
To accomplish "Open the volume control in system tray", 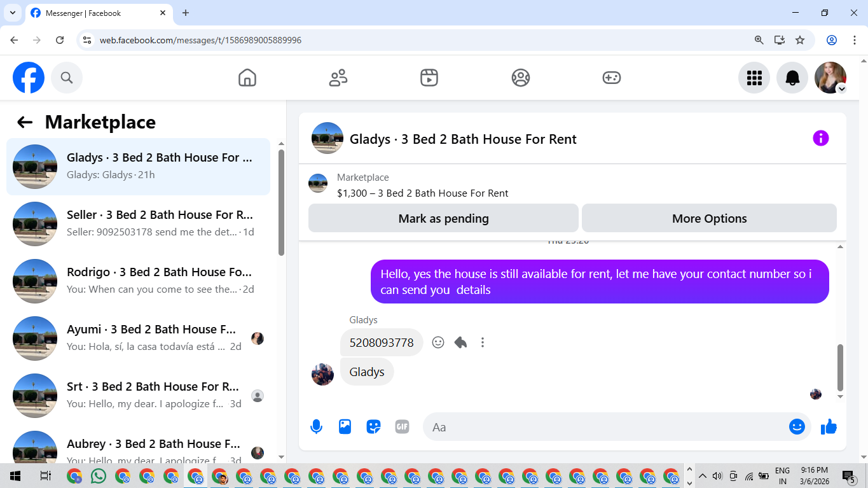I will pos(718,476).
